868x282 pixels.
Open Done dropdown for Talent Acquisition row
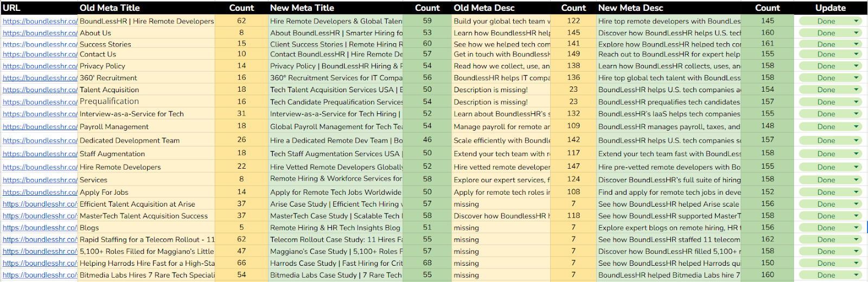(x=856, y=90)
